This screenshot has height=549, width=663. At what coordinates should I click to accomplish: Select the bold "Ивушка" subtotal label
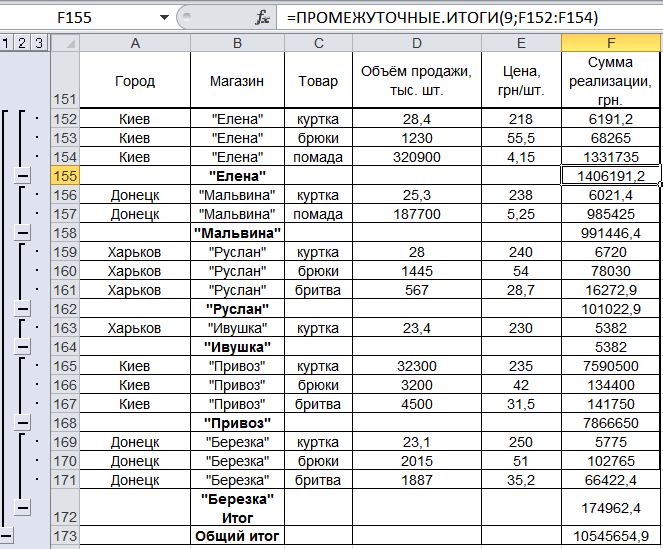point(237,347)
